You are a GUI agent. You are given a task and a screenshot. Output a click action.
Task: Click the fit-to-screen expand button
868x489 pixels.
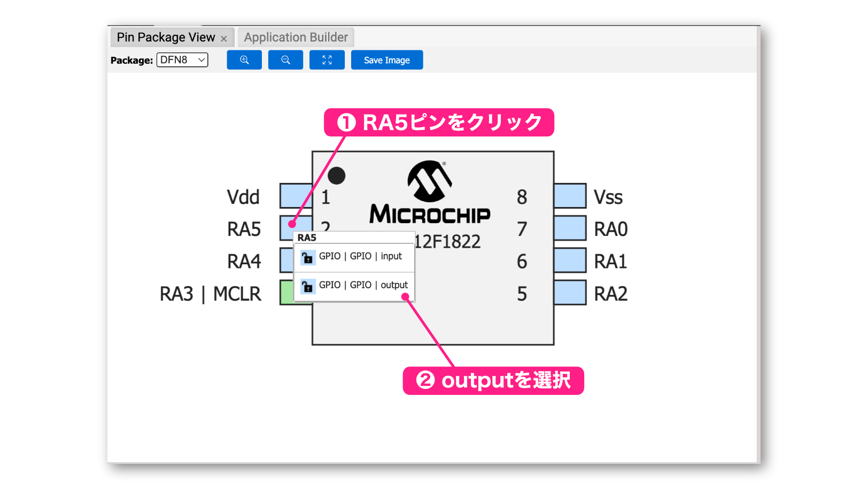(x=327, y=60)
